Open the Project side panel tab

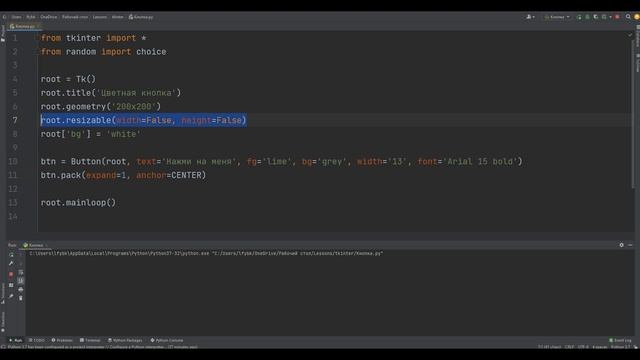(3, 34)
